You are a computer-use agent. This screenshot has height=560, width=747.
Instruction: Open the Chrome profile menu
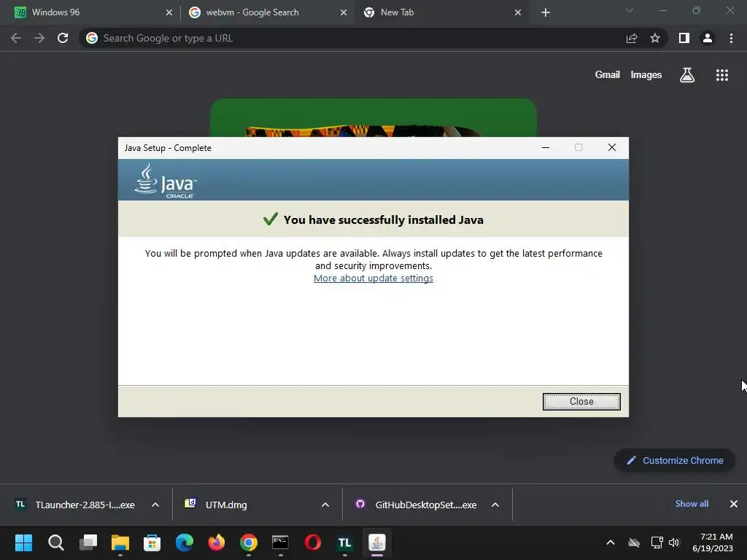708,38
